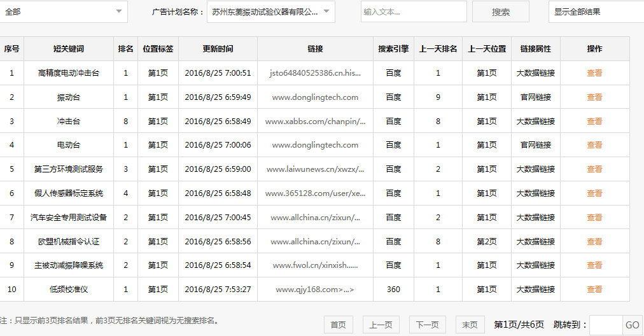Click 查看 for 欧盟机械指令认证
The height and width of the screenshot is (336, 644).
594,242
